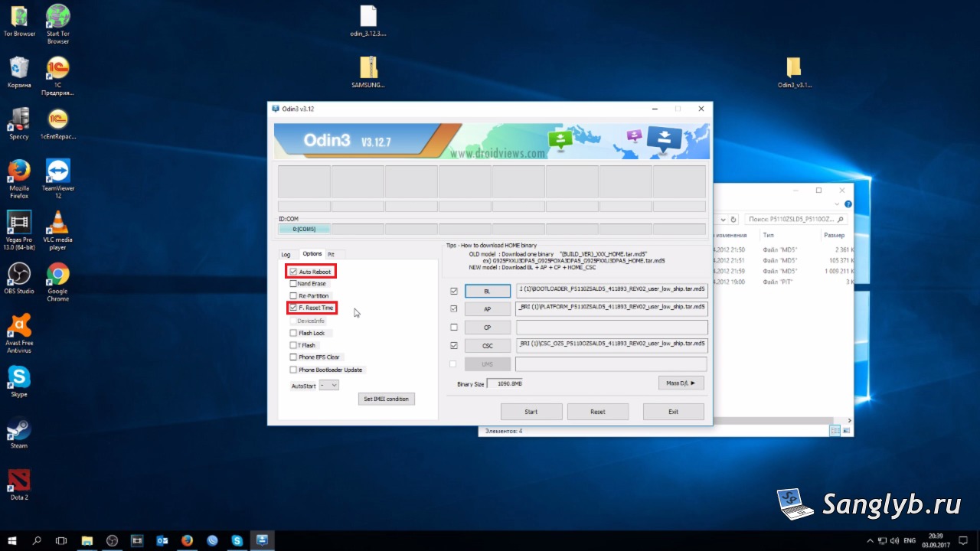Image resolution: width=980 pixels, height=551 pixels.
Task: Click the Odin taskbar icon
Action: tap(262, 540)
